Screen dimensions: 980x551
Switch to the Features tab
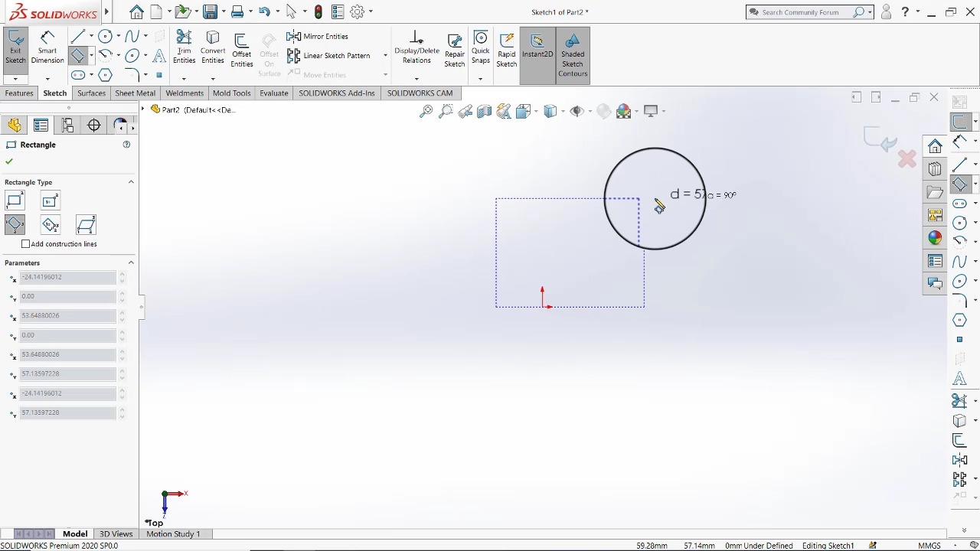(x=19, y=93)
